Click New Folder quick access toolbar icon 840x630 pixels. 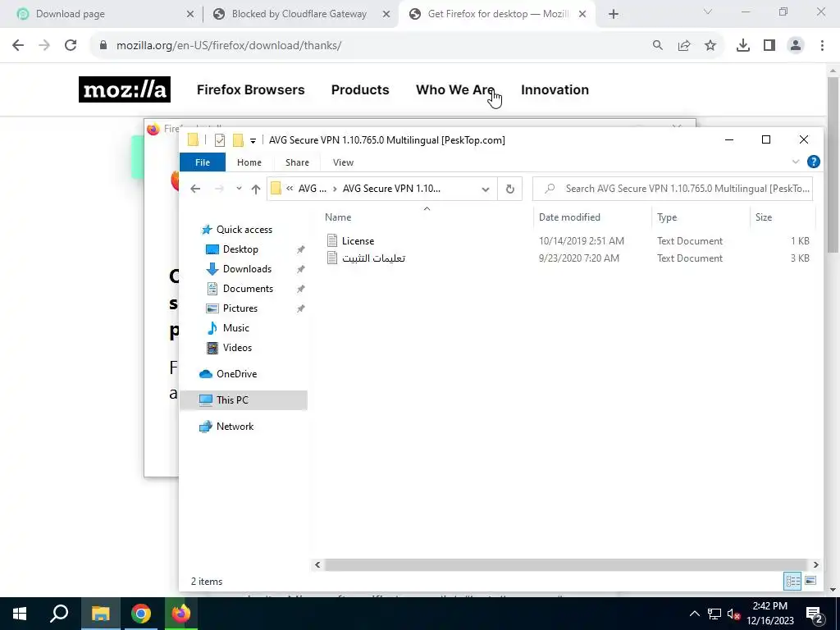238,140
